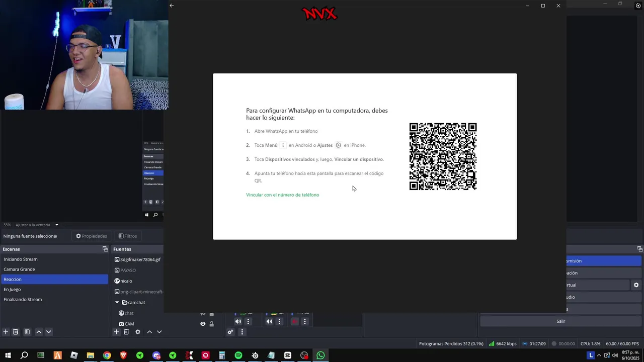Select the 'Reaccion' scene
This screenshot has width=644, height=362.
tap(54, 280)
